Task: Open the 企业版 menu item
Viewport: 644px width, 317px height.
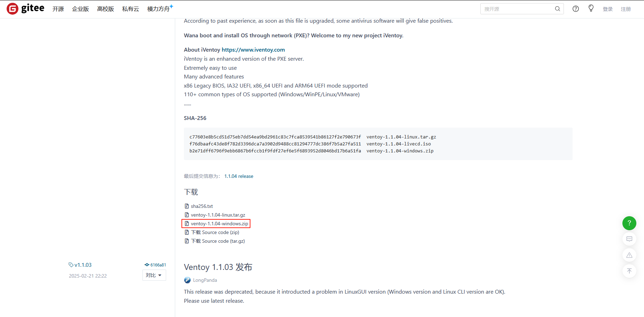Action: (80, 9)
